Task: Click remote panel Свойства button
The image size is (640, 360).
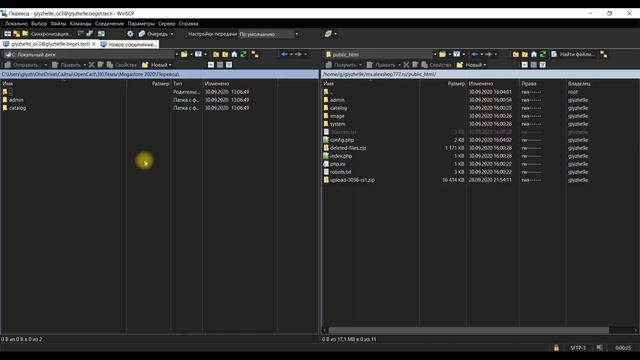Action: click(x=436, y=65)
